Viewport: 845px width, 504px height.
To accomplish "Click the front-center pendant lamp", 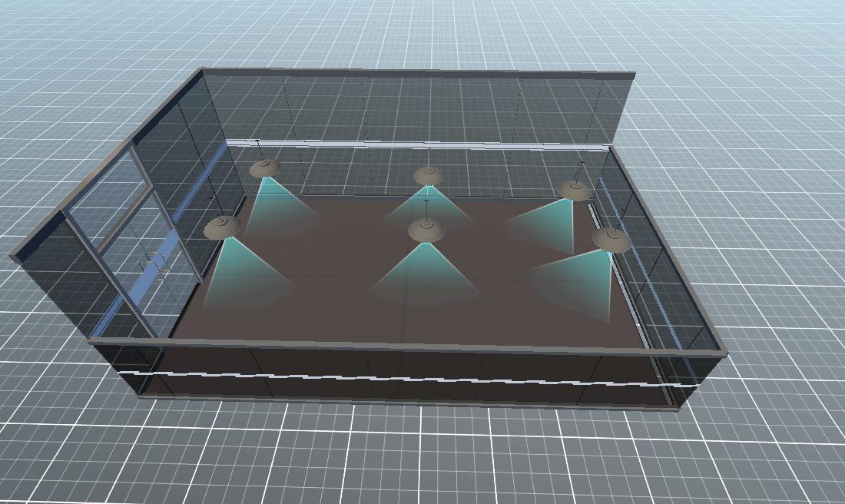I will point(426,230).
